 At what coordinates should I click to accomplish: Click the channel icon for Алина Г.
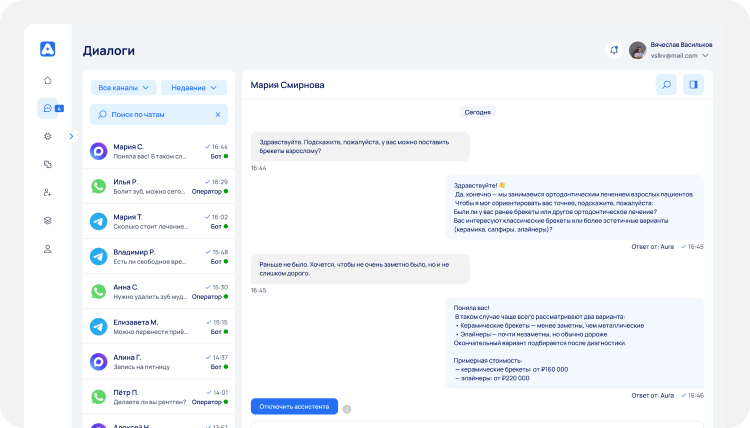(x=99, y=362)
